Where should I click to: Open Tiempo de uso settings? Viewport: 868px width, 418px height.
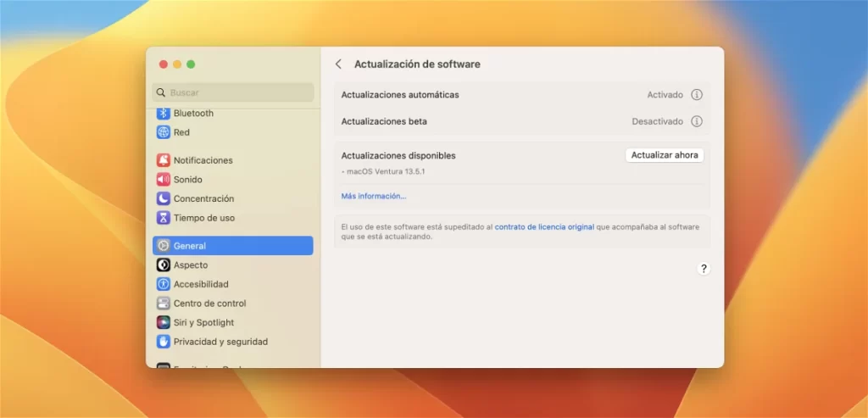233,218
